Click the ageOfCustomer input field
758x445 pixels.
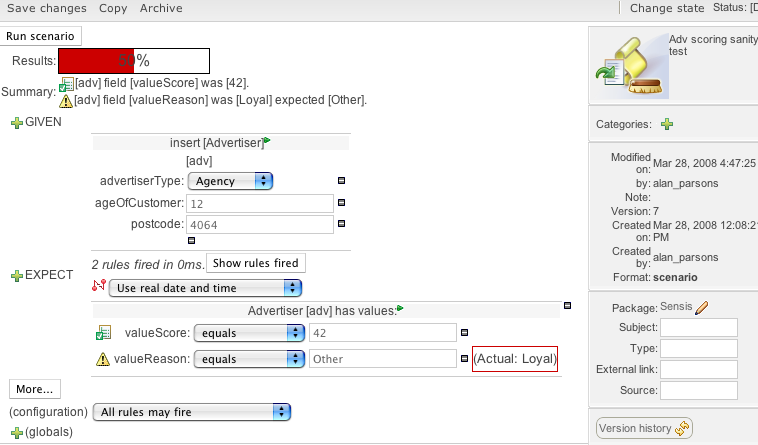(258, 203)
